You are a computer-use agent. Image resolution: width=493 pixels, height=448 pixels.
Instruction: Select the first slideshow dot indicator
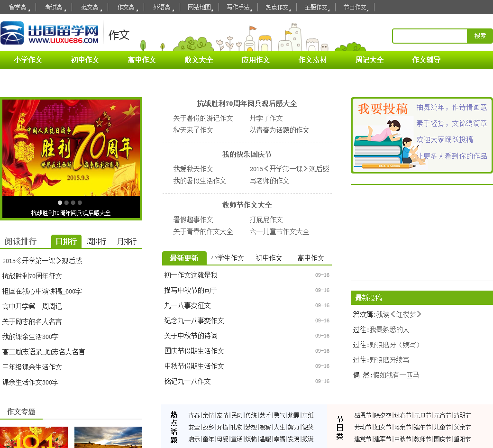[60, 203]
